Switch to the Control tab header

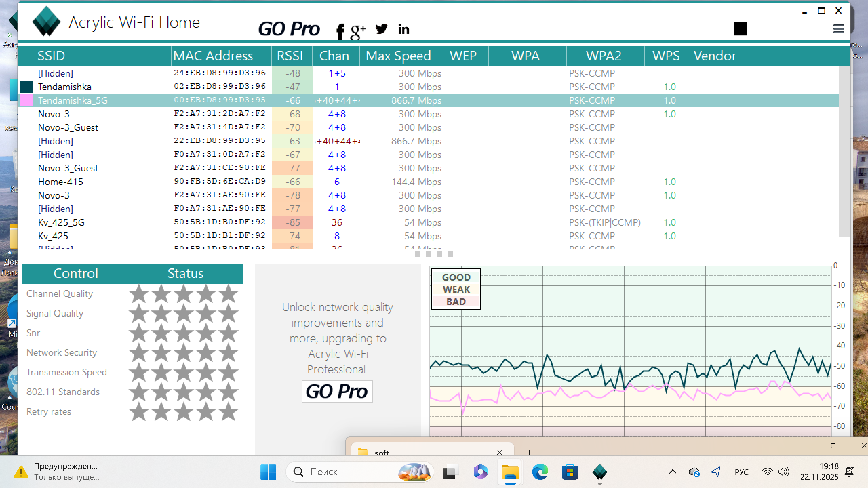[x=76, y=273]
